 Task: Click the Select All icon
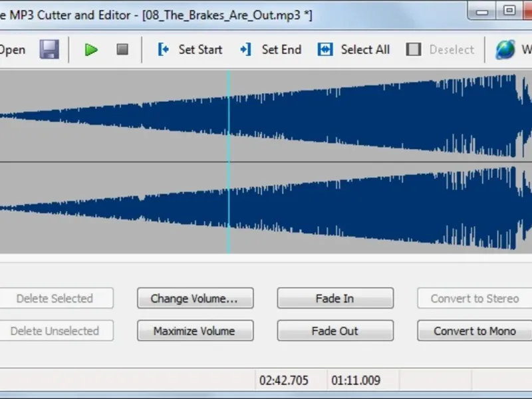325,49
